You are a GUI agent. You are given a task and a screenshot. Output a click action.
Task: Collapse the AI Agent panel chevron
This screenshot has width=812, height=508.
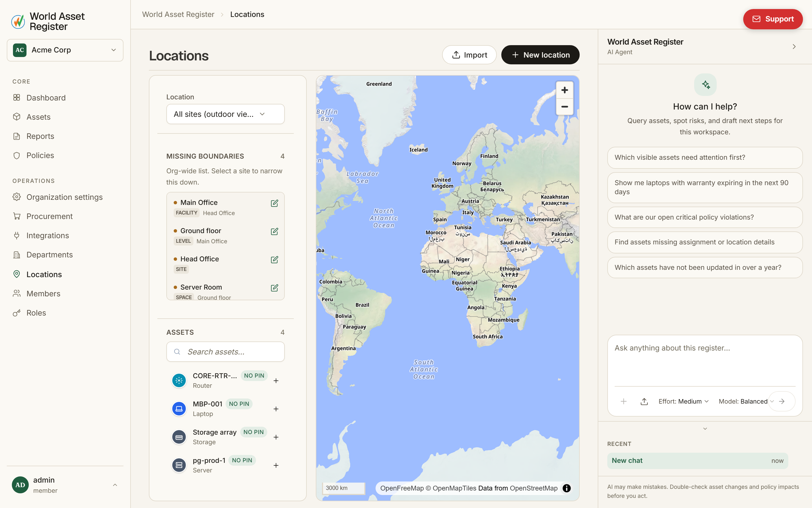coord(794,47)
